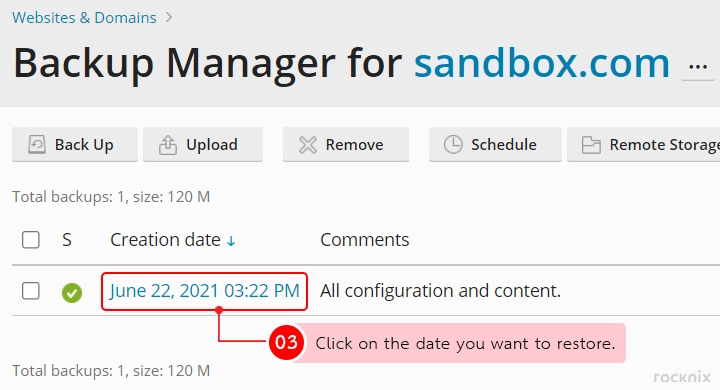Open the three-dots more actions menu
This screenshot has width=720, height=390.
(698, 67)
